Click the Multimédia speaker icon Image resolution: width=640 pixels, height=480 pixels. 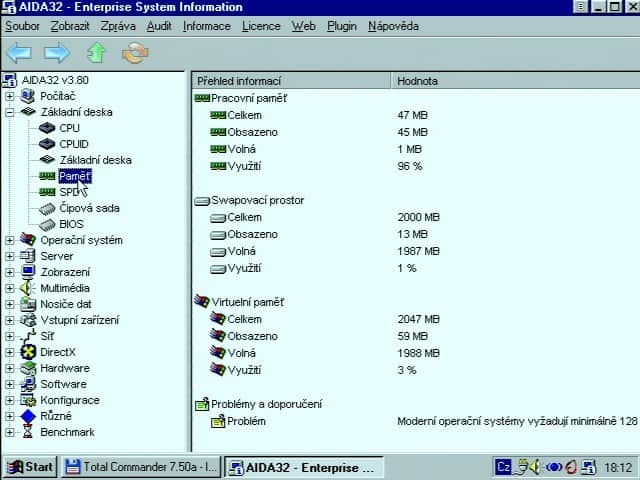coord(27,288)
